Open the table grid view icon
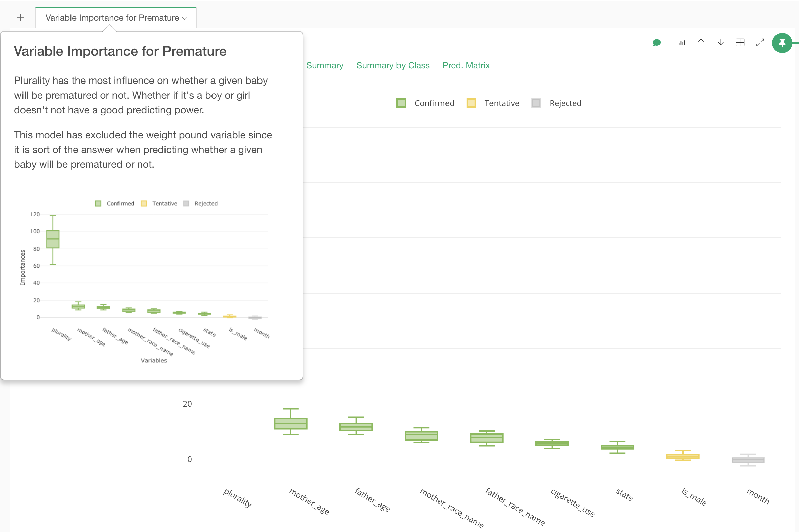 (740, 43)
